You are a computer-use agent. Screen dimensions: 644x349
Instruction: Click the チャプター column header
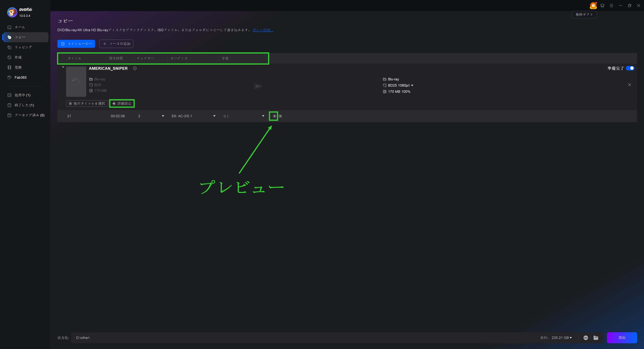point(145,58)
